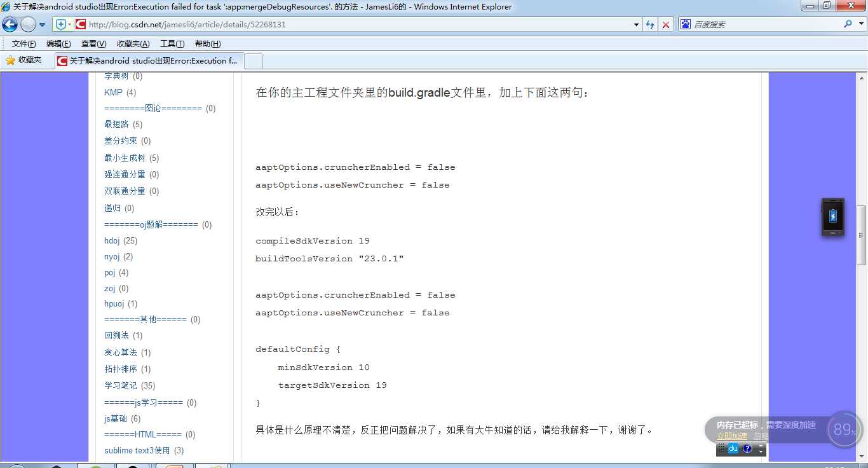
Task: Open the 强连通分量 category link
Action: pyautogui.click(x=125, y=174)
